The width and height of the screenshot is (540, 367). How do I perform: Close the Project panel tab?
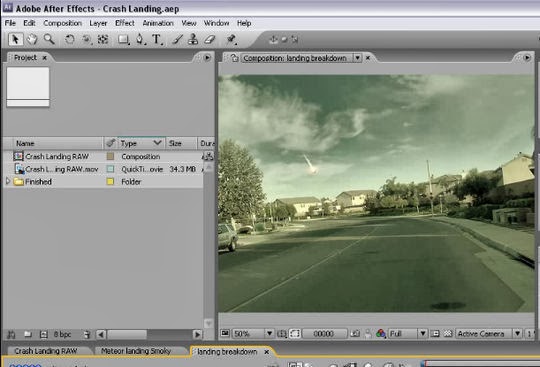(x=44, y=58)
